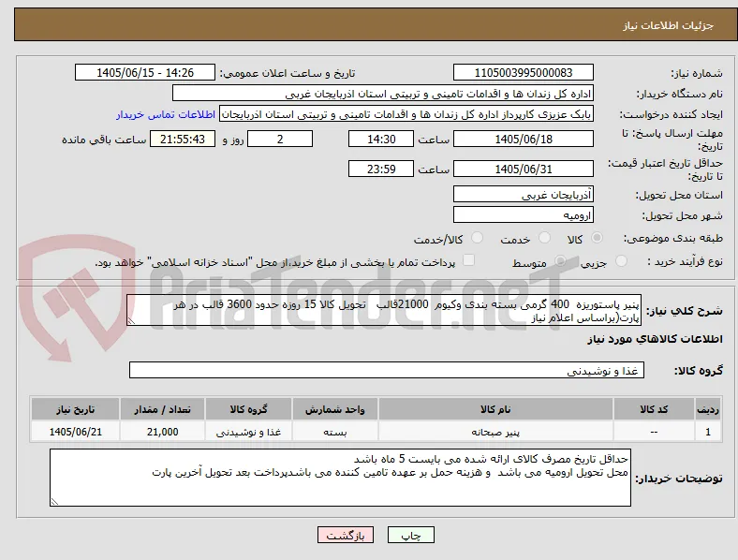The width and height of the screenshot is (738, 560).
Task: Click the deadline time field 14:30
Action: (x=381, y=140)
